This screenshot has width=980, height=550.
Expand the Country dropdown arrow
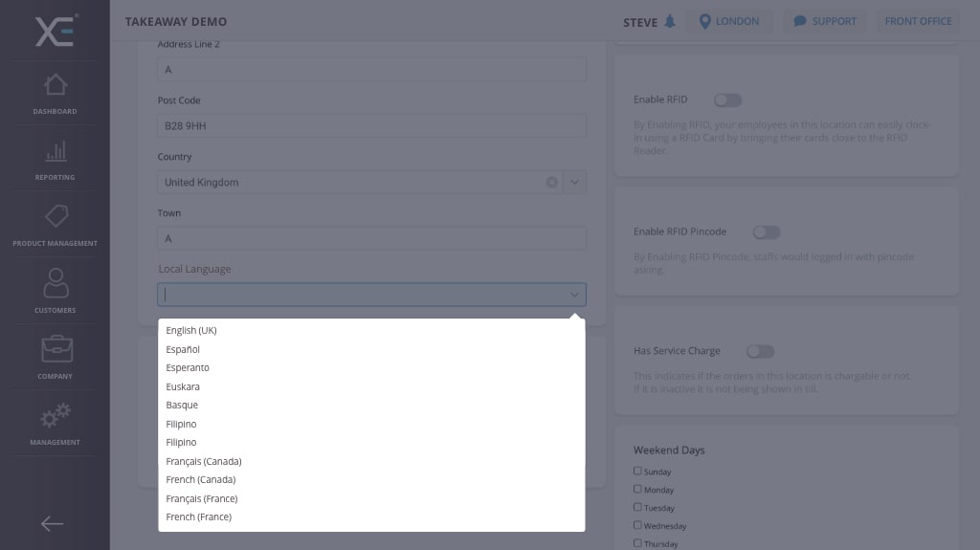(574, 182)
